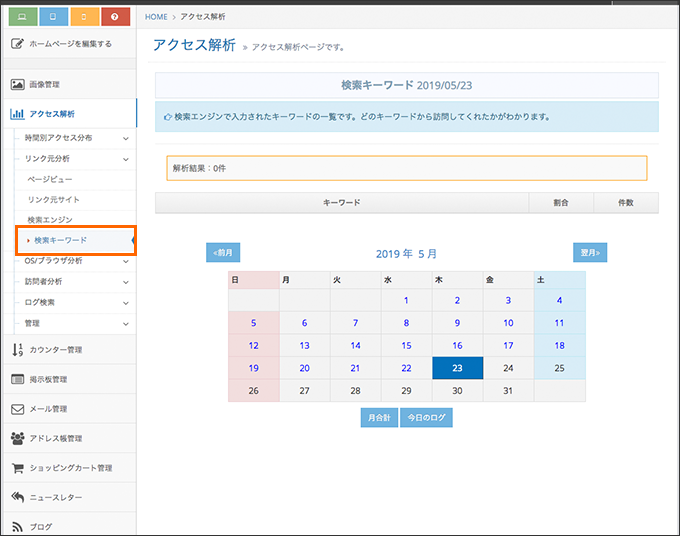
Task: Select May 22 in the calendar
Action: point(406,368)
